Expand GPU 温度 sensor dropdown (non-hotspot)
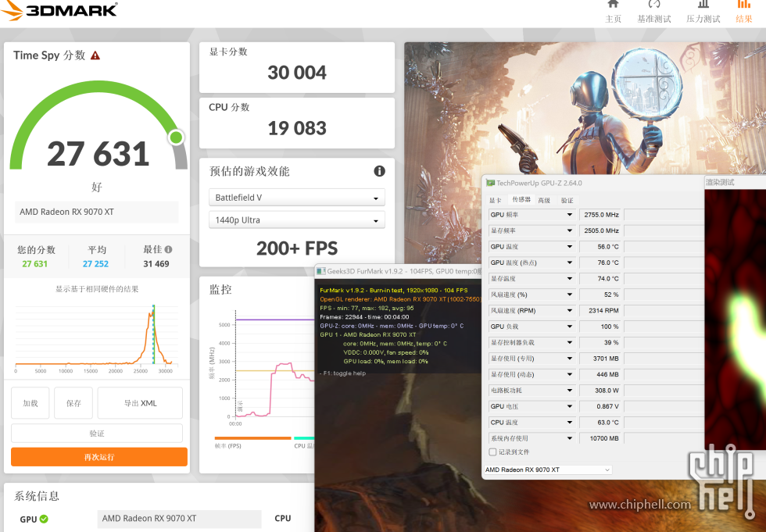 click(569, 247)
